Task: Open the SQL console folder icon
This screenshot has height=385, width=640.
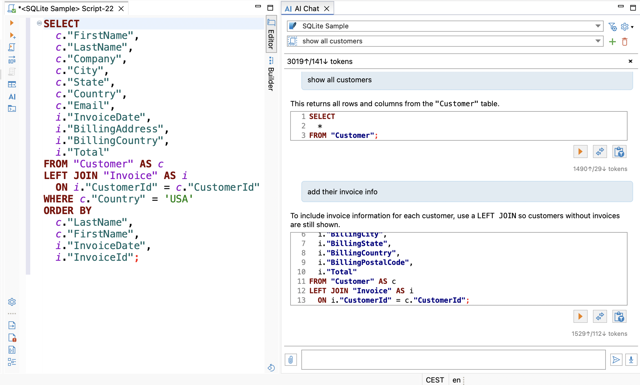Action: (x=12, y=109)
